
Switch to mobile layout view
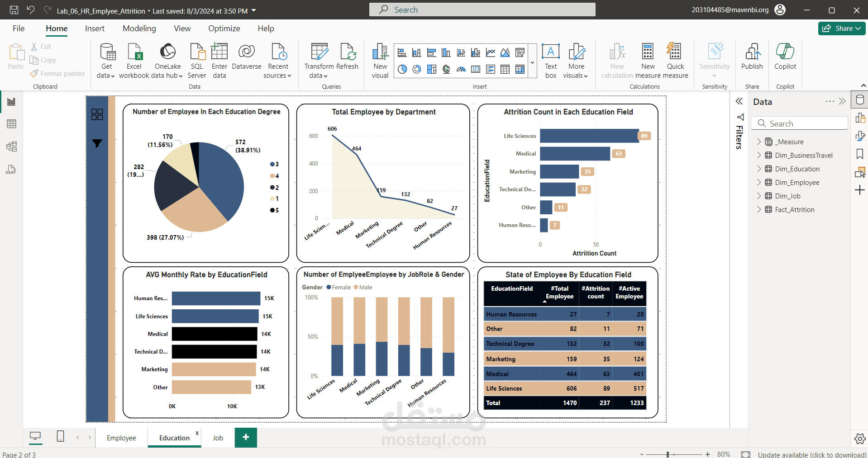[60, 436]
